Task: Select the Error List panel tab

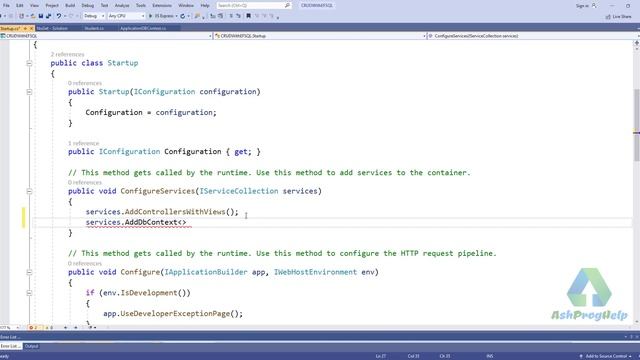Action: pyautogui.click(x=10, y=346)
